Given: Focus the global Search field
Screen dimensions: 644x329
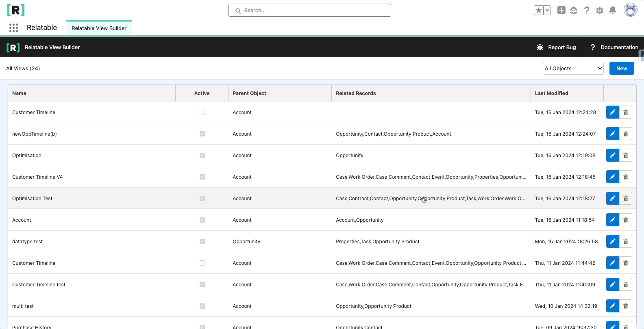Looking at the screenshot, I should tap(310, 10).
